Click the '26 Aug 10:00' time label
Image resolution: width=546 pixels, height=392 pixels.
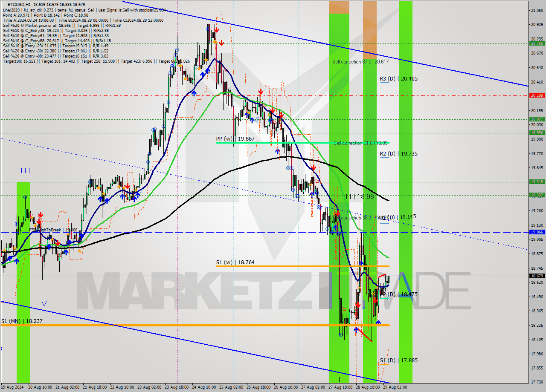click(x=286, y=388)
